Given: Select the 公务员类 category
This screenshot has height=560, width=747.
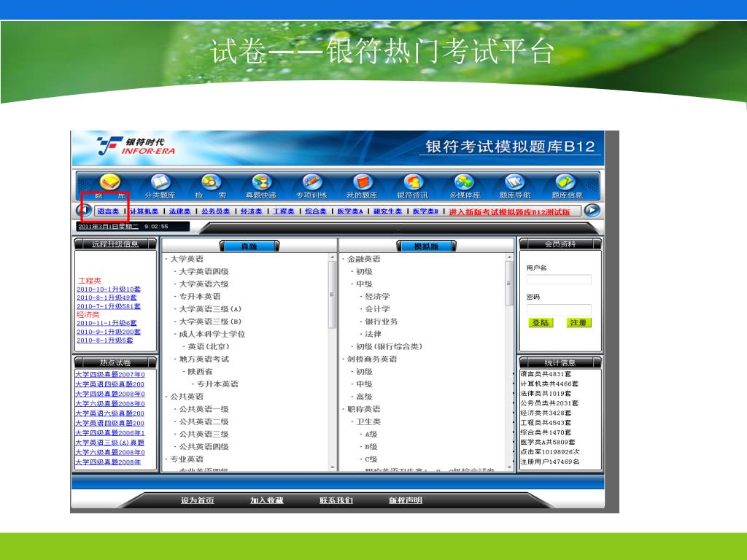Looking at the screenshot, I should click(x=215, y=211).
